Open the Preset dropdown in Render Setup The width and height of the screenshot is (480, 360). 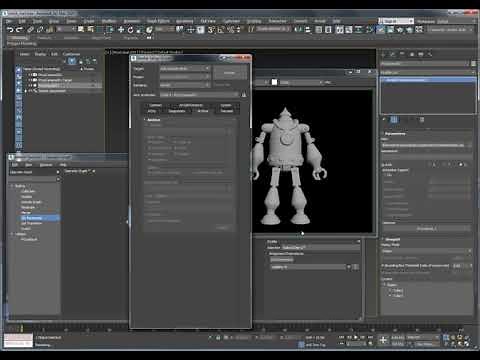click(x=185, y=77)
